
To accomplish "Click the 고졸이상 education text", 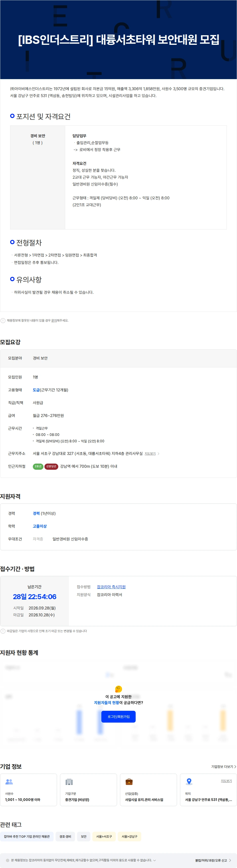I will click(x=39, y=526).
